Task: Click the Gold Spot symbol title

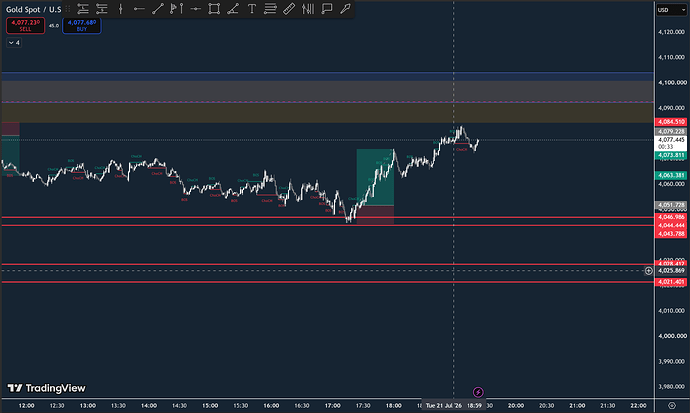Action: (33, 9)
